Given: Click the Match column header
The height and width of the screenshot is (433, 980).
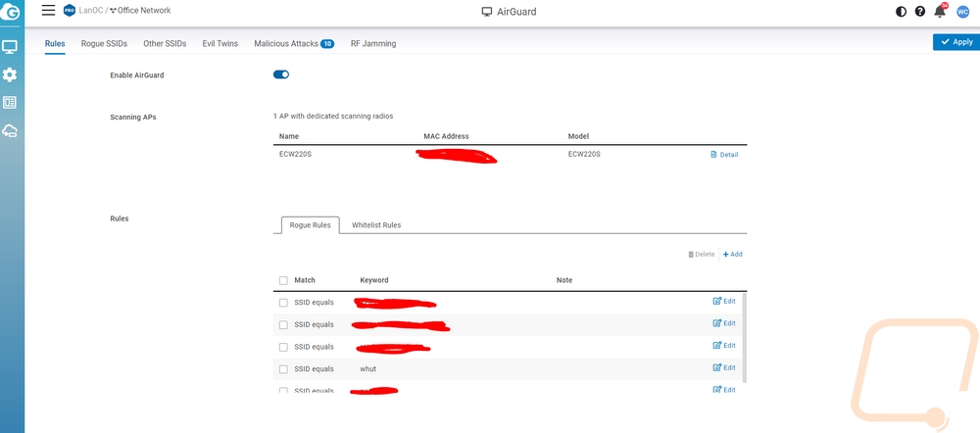Looking at the screenshot, I should coord(305,280).
